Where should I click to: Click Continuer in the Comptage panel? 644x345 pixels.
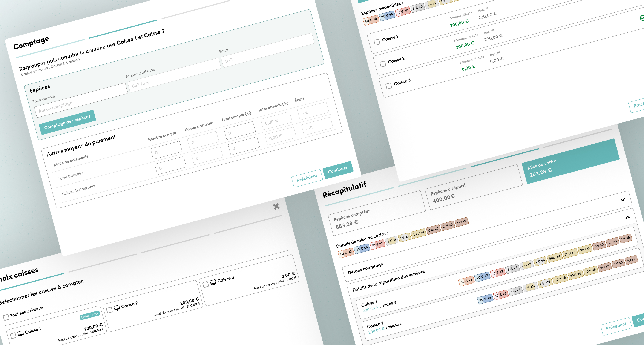click(x=338, y=170)
